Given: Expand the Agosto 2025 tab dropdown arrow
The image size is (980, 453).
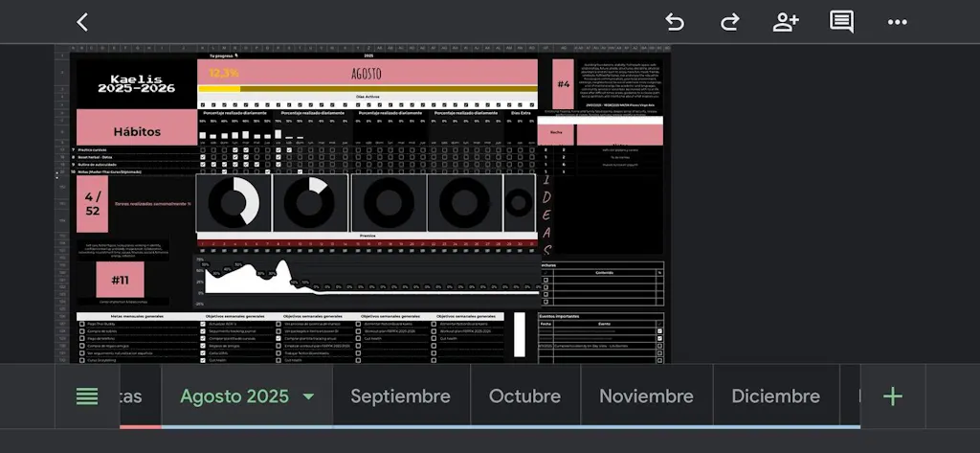Looking at the screenshot, I should click(x=308, y=396).
